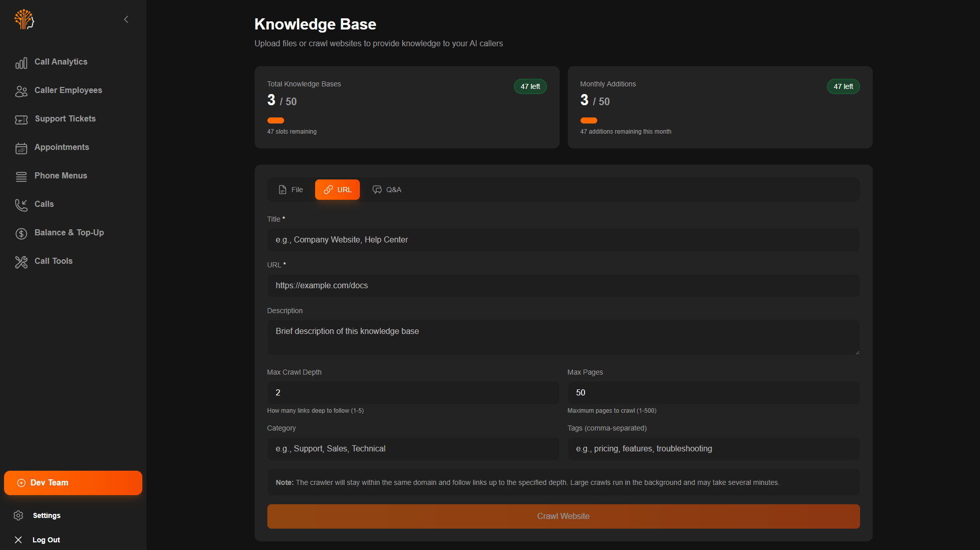This screenshot has height=550, width=980.
Task: Select the Q&A tab
Action: pyautogui.click(x=387, y=190)
